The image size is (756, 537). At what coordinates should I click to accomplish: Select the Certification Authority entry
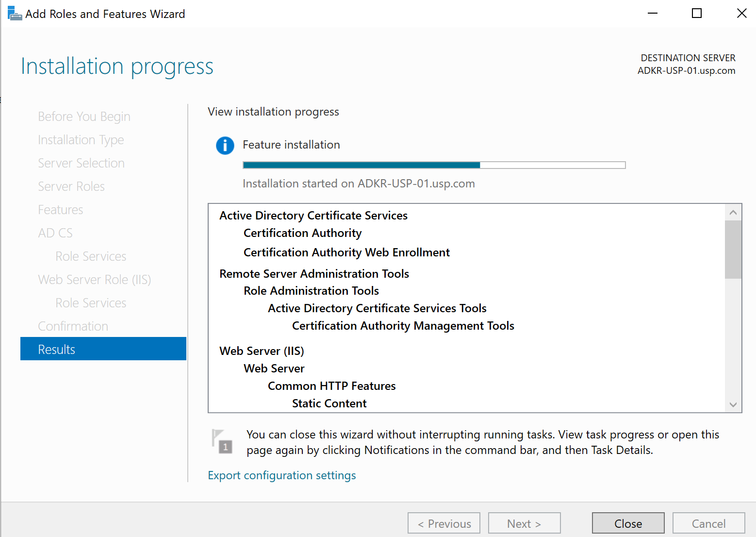303,233
